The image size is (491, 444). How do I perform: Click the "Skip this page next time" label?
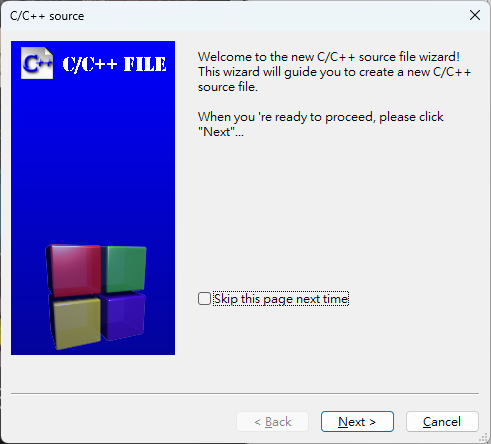[281, 299]
